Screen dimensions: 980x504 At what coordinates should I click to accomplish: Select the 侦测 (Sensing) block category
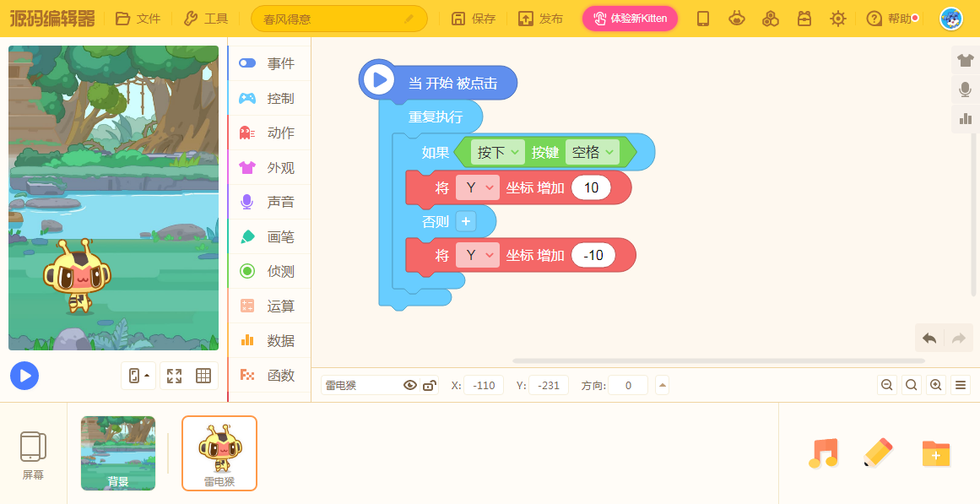[269, 271]
